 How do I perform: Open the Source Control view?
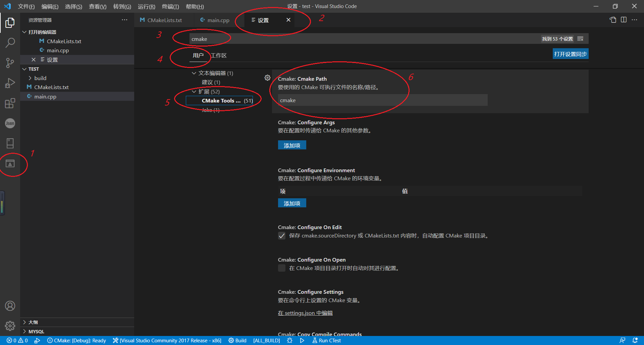click(10, 63)
